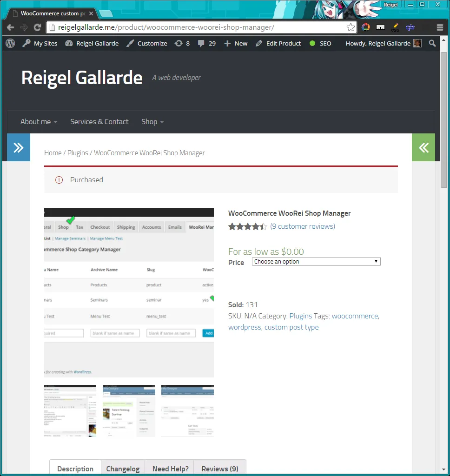Screen dimensions: 450x476
Task: Open Chrome hamburger menu
Action: coord(440,27)
